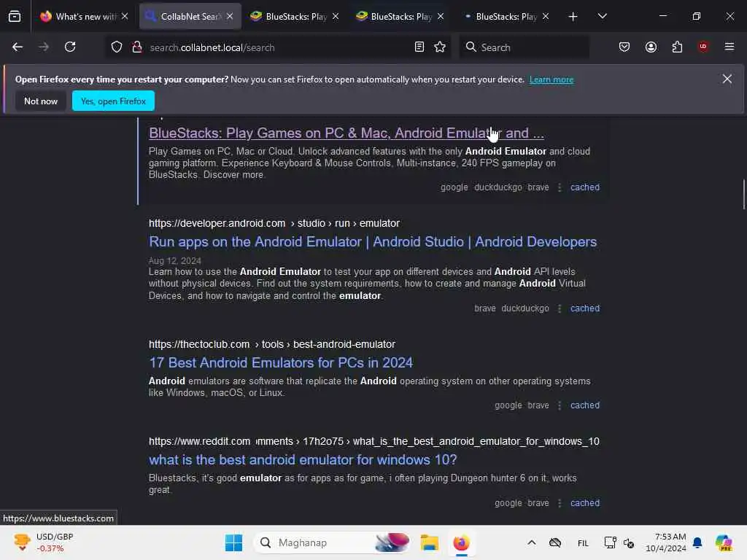The height and width of the screenshot is (560, 747).
Task: Open File Explorer from taskbar
Action: pyautogui.click(x=429, y=542)
